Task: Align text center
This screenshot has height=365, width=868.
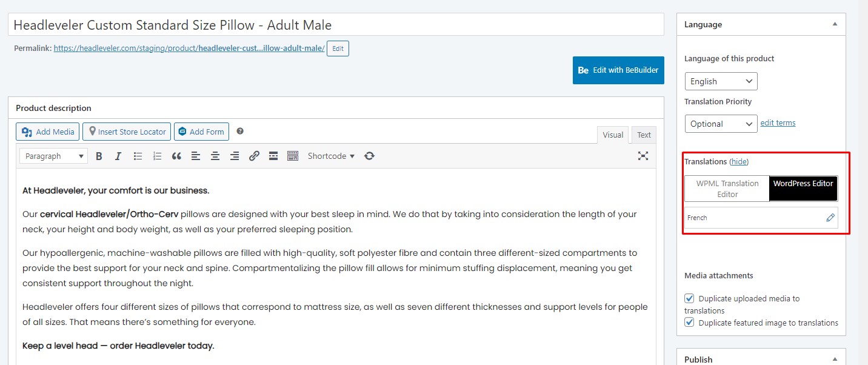Action: [215, 156]
